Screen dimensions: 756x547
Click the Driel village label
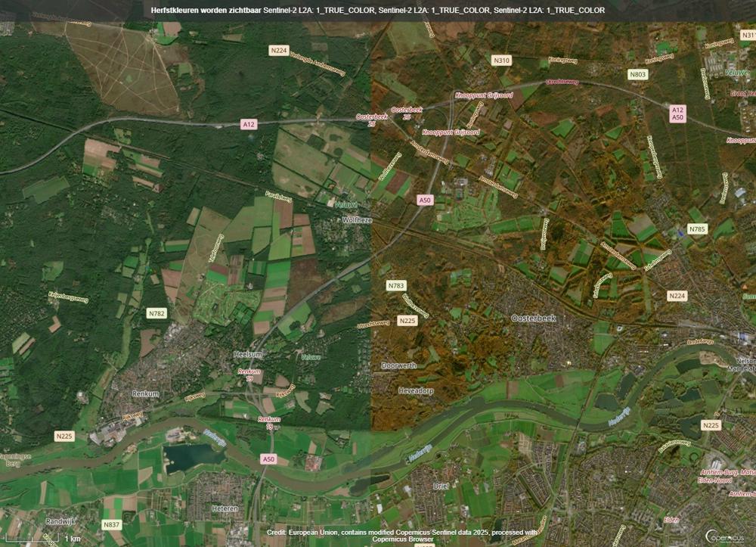coord(442,484)
